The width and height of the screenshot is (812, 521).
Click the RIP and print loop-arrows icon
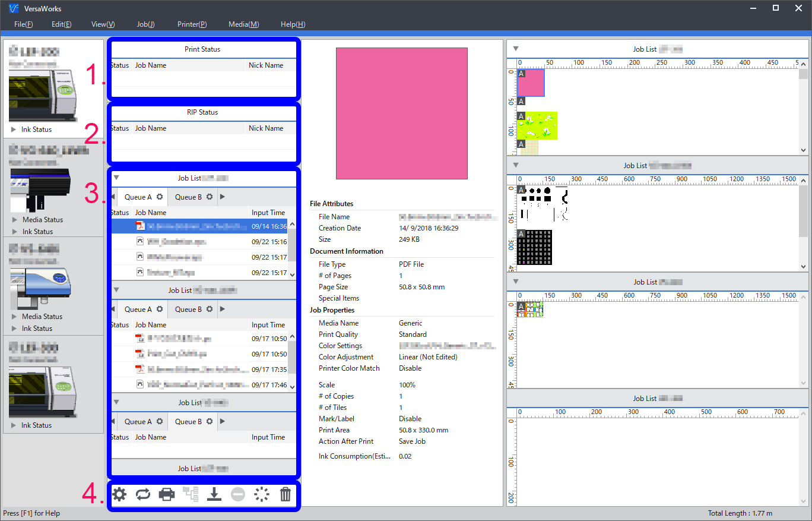(x=143, y=494)
